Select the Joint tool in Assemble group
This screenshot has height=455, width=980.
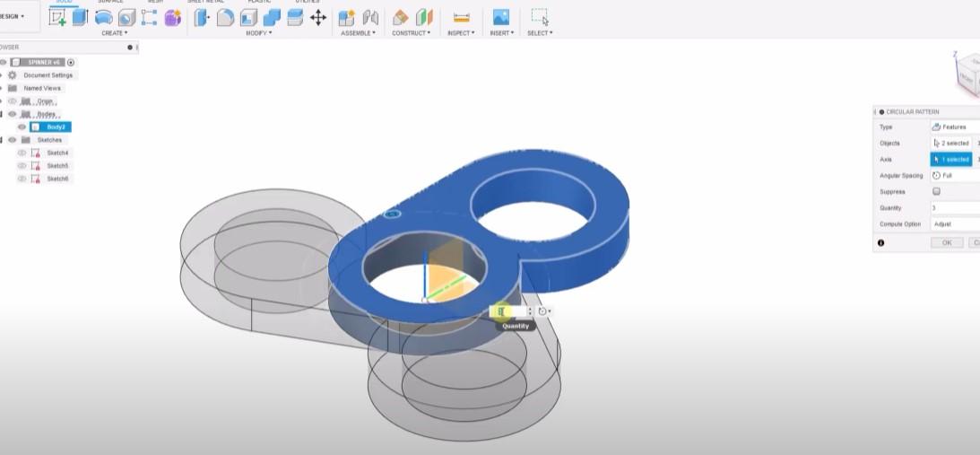click(370, 18)
